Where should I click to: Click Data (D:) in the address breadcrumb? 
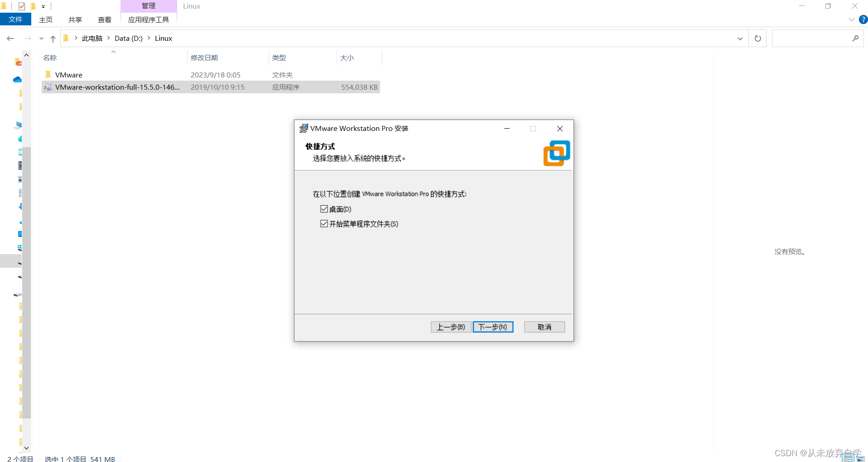129,38
